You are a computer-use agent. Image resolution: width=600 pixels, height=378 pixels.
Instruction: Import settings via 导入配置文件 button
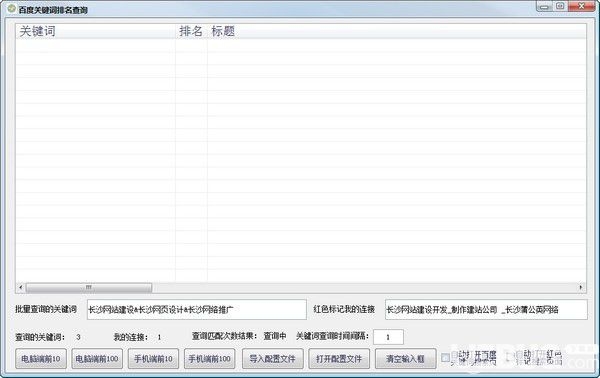pos(273,359)
